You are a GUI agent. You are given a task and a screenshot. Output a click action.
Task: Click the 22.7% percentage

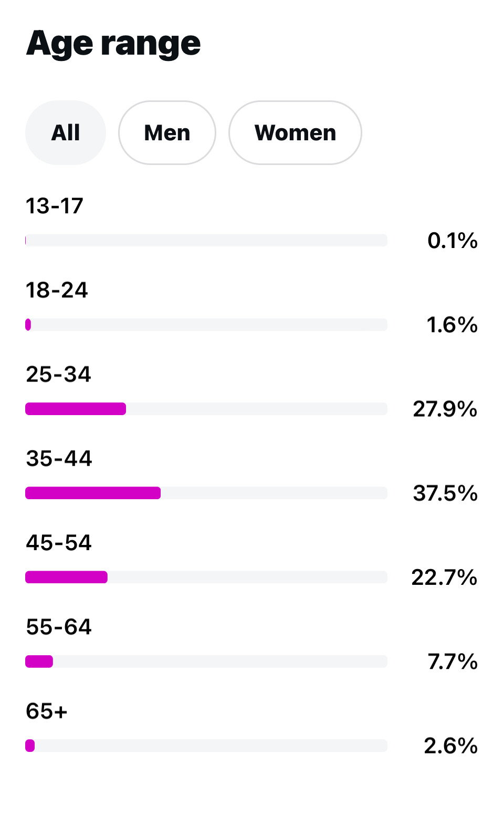(444, 577)
